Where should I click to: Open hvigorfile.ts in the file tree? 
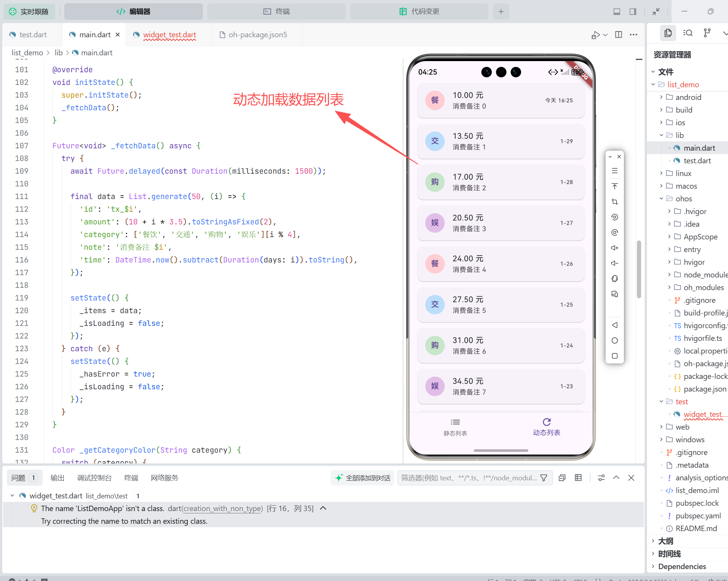pyautogui.click(x=703, y=338)
